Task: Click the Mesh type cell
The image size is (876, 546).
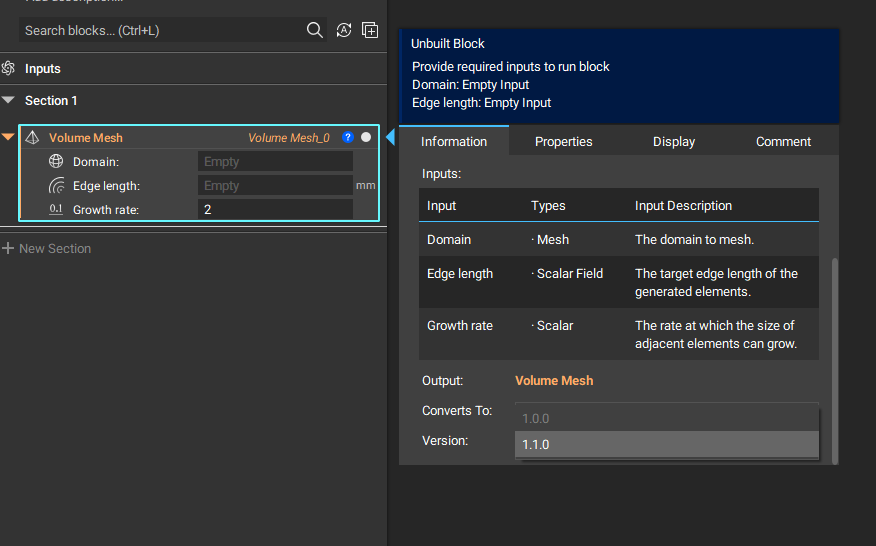Action: [x=550, y=240]
